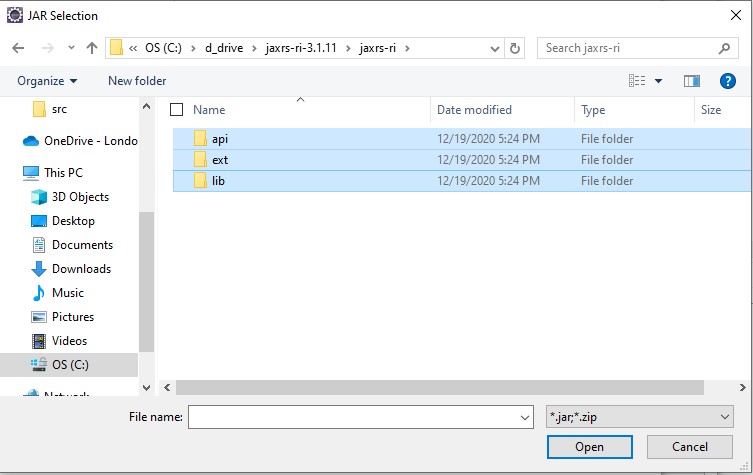Expand chevron after d_drive in breadcrumb
This screenshot has width=753, height=475.
point(255,49)
